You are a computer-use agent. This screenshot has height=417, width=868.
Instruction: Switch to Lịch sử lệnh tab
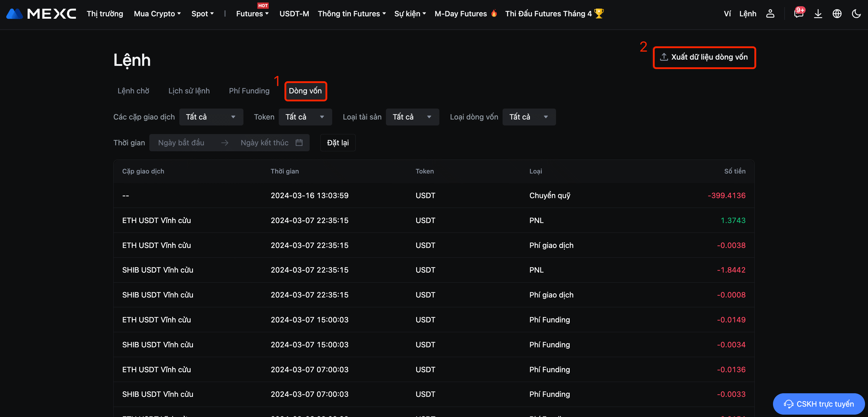[x=189, y=91]
